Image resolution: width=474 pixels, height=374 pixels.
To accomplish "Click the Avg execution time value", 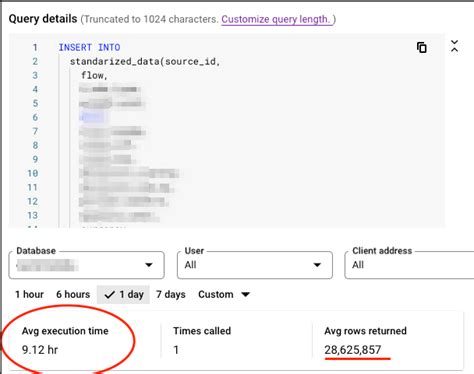I will pyautogui.click(x=40, y=350).
